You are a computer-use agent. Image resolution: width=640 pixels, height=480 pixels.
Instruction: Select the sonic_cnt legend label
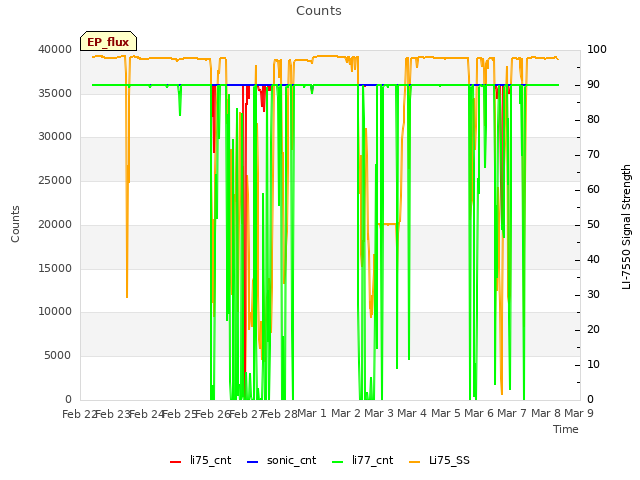(291, 460)
